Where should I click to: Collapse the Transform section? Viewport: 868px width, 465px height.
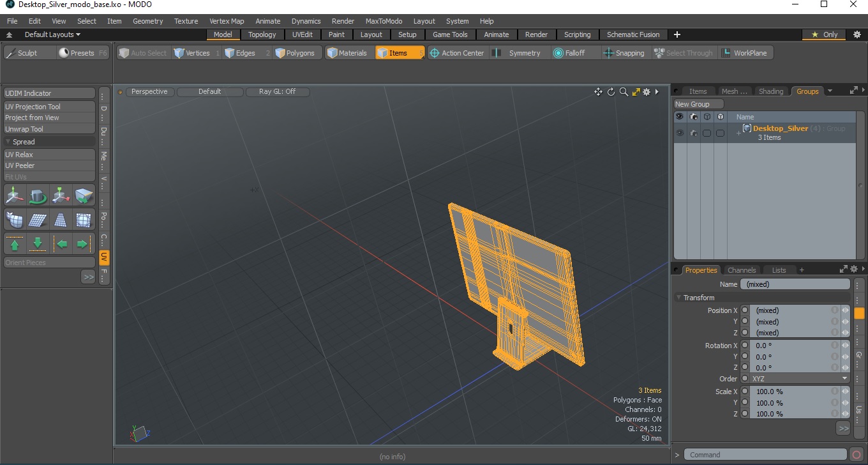tap(679, 298)
